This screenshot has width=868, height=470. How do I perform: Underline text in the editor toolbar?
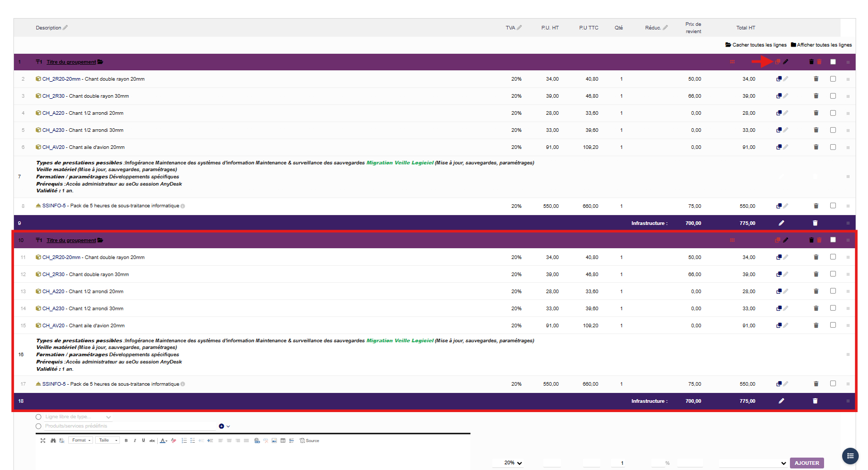click(144, 441)
